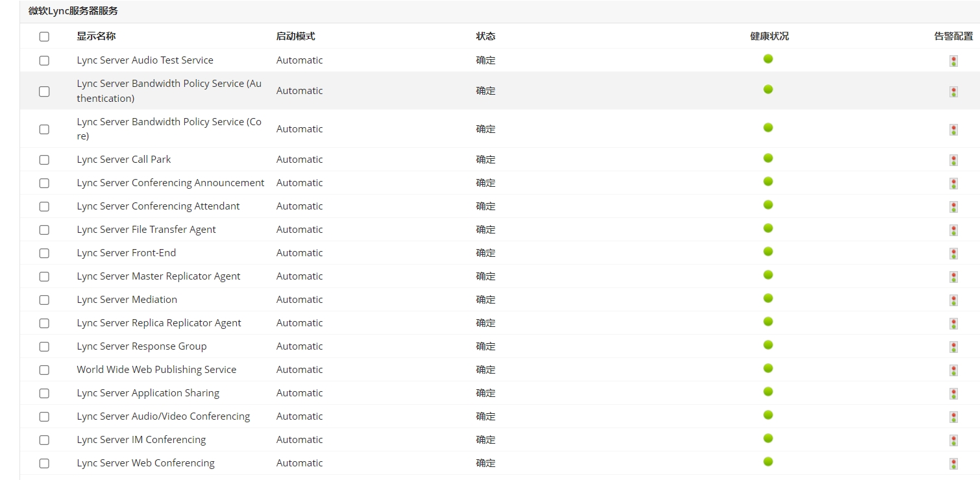Click green health dot for IM Conferencing
The image size is (980, 480).
[x=768, y=438]
